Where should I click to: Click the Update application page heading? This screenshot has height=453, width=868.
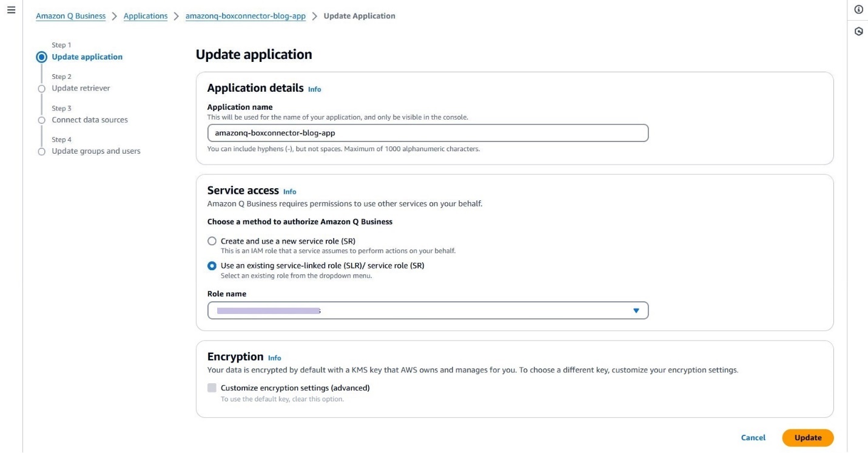pos(254,55)
